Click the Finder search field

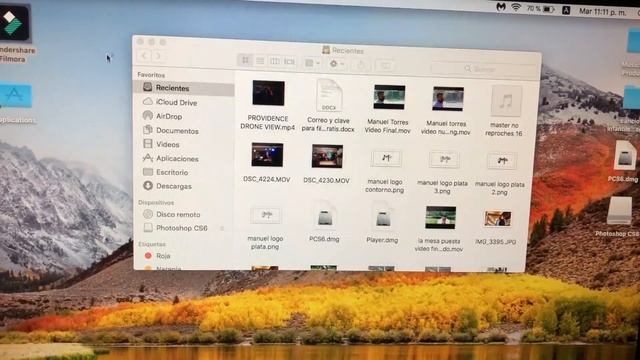click(x=483, y=69)
